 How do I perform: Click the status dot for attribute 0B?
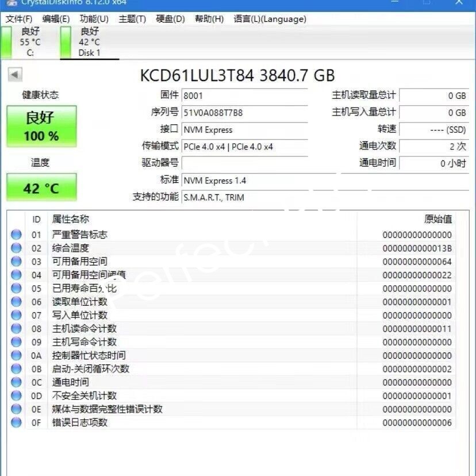[17, 369]
